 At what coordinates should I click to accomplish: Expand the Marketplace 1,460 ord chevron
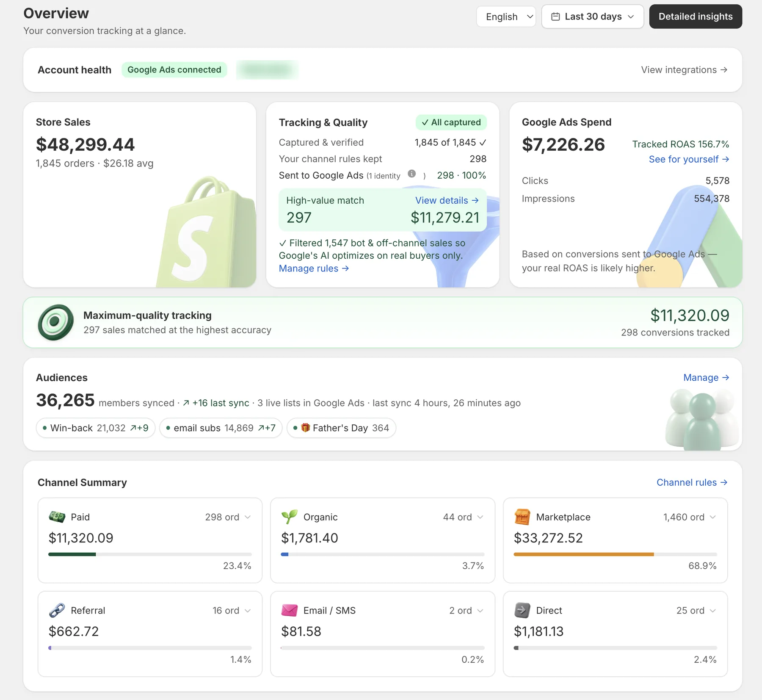pos(713,517)
